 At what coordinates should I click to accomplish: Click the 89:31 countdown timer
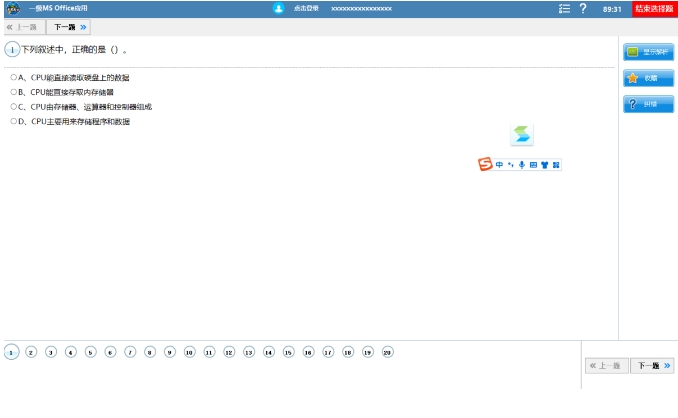(612, 9)
